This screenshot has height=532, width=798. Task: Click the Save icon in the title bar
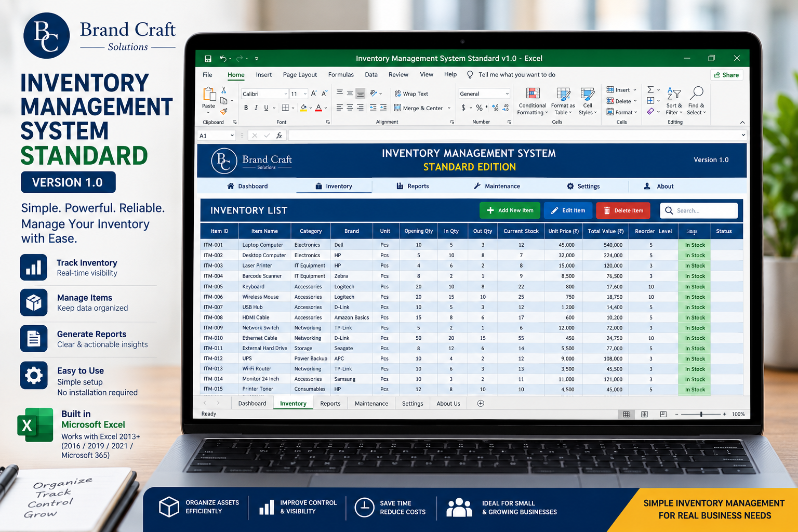(208, 59)
